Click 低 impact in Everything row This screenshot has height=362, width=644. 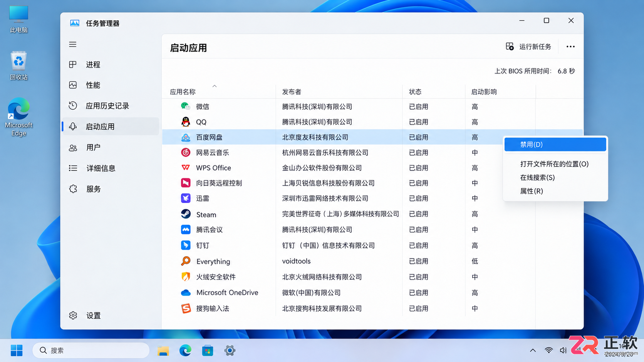pos(475,261)
